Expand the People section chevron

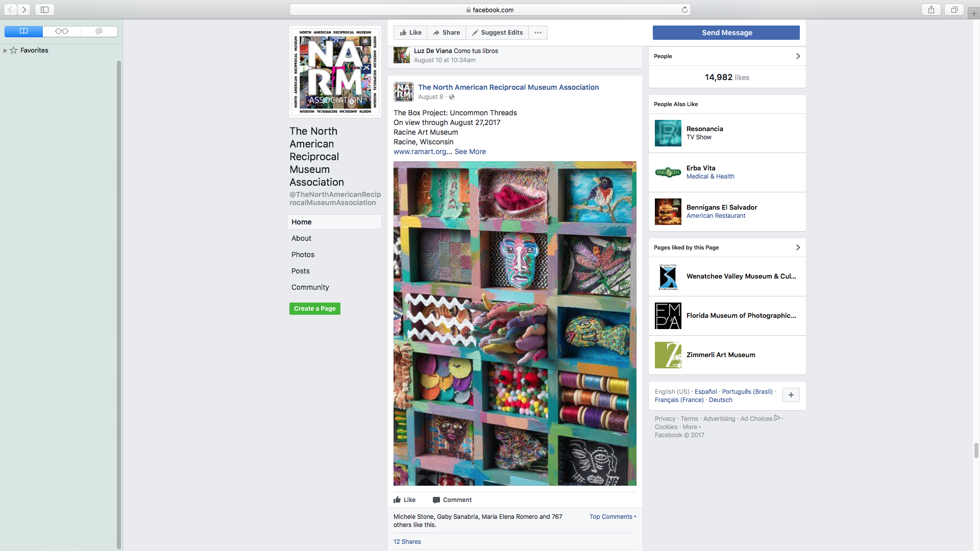pos(798,56)
